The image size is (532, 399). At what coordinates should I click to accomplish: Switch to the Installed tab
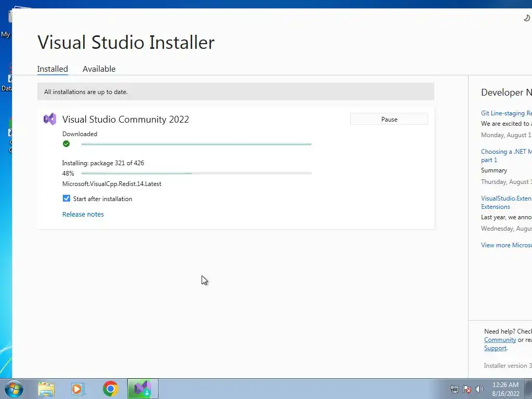pyautogui.click(x=52, y=69)
